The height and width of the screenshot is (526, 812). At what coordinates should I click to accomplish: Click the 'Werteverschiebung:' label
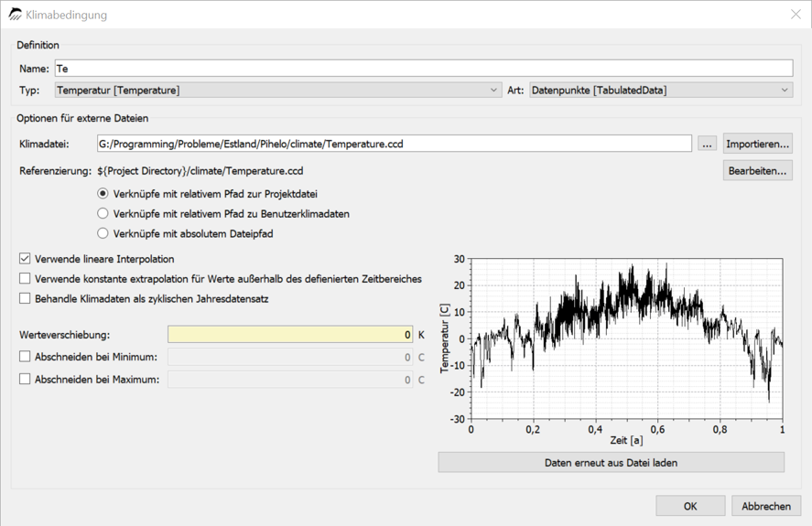65,335
